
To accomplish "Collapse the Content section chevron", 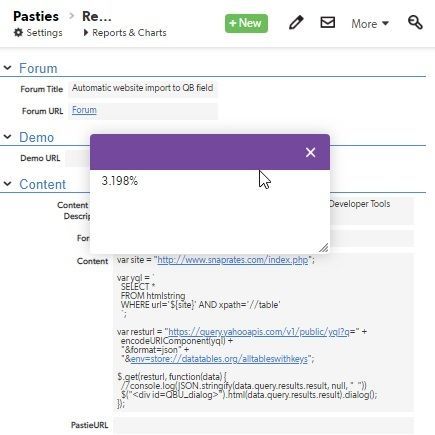I will 7,184.
